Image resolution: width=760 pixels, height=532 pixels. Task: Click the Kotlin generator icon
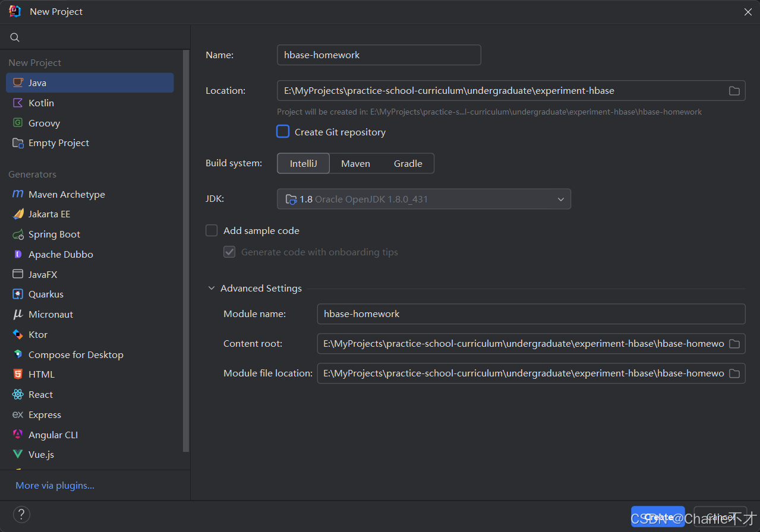[x=18, y=103]
